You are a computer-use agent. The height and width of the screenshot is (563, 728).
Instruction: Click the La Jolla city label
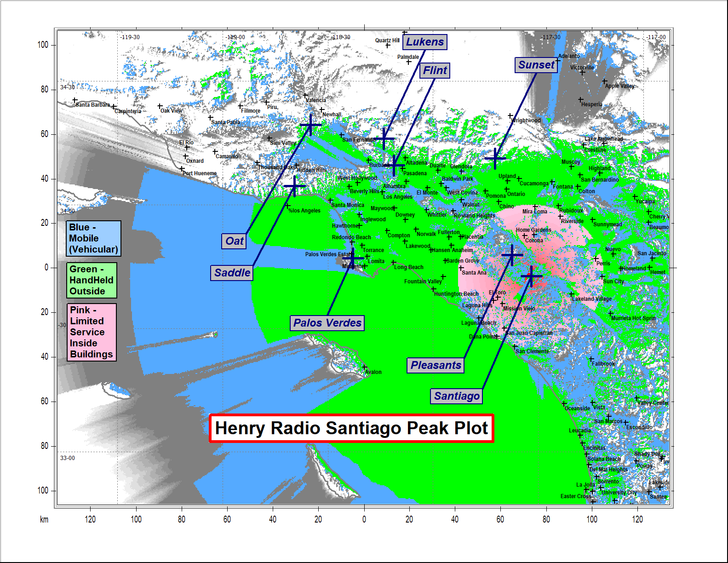(585, 485)
